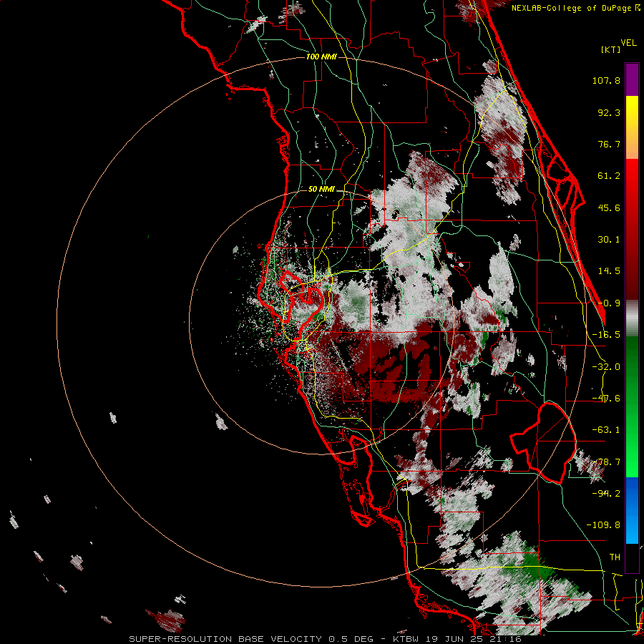Select the -109.8 velocity scale value
Viewport: 644px width, 644px height.
coord(603,525)
